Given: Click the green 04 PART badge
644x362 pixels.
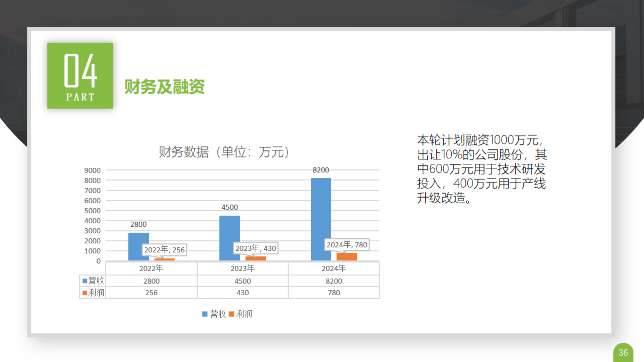Looking at the screenshot, I should [80, 75].
